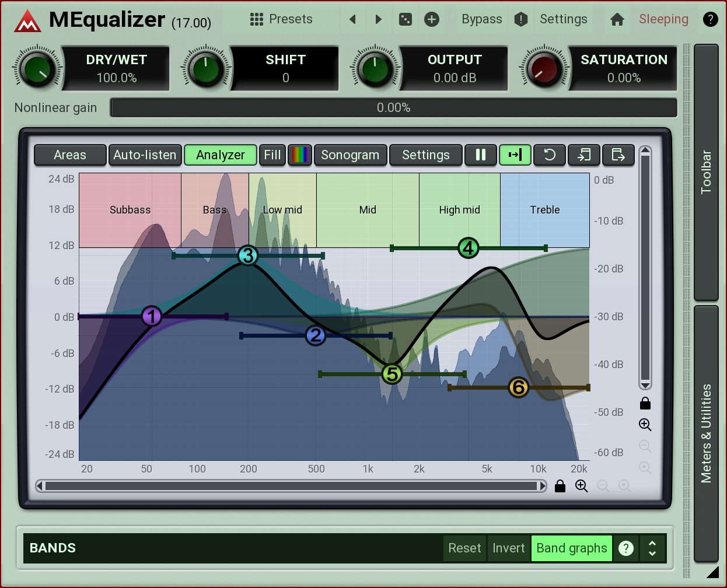This screenshot has width=727, height=588.
Task: Click the undo reset arrow icon
Action: tap(550, 155)
